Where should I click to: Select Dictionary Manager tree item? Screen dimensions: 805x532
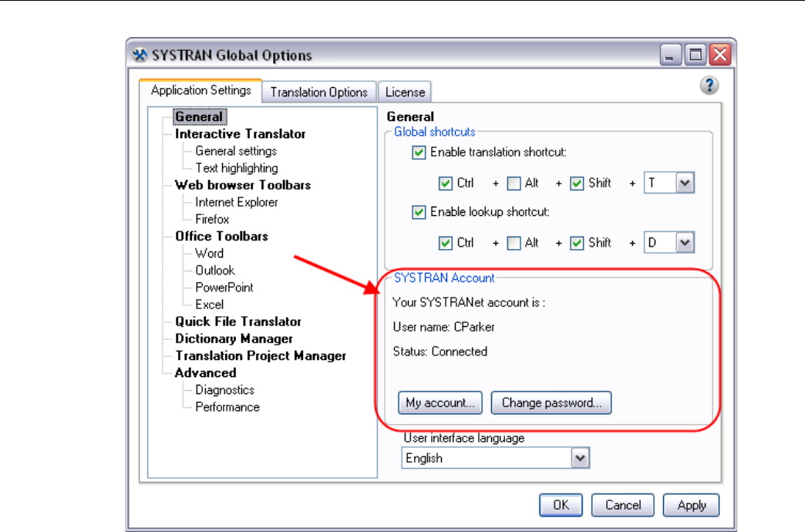click(234, 338)
